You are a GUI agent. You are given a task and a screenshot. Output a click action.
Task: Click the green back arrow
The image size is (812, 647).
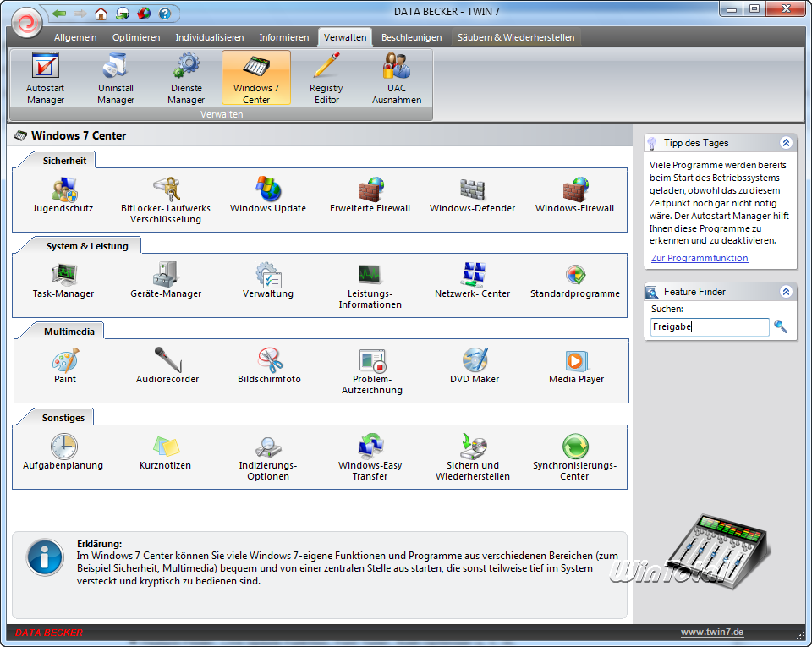coord(59,13)
